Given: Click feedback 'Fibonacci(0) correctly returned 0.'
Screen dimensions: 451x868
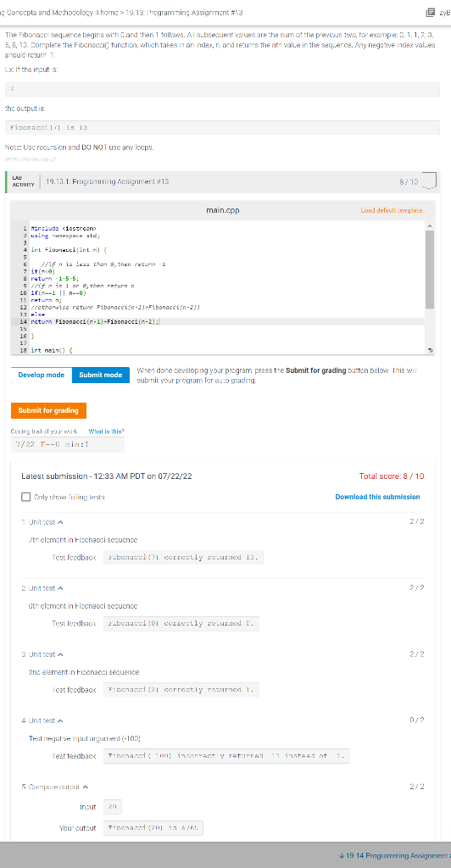Looking at the screenshot, I should point(181,624).
